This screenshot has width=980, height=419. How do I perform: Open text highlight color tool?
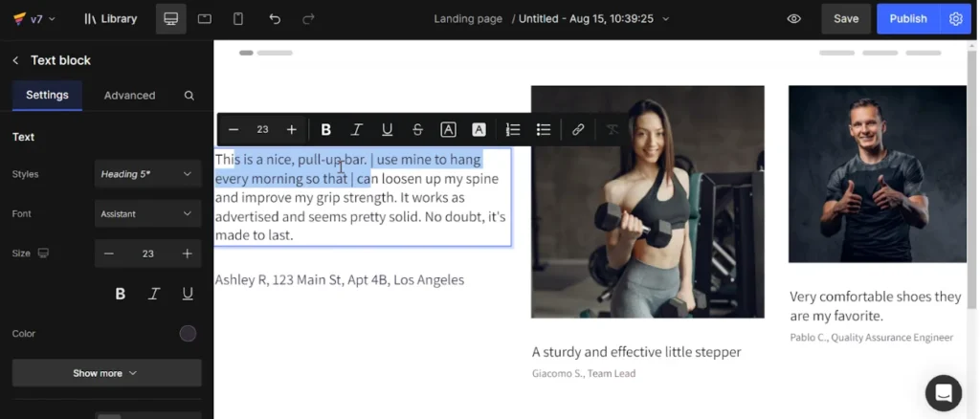click(x=479, y=130)
